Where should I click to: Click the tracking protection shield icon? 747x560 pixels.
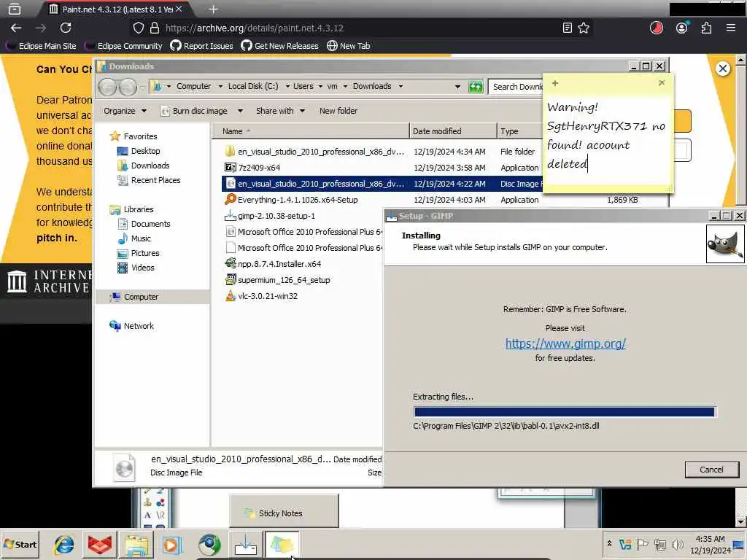[138, 28]
